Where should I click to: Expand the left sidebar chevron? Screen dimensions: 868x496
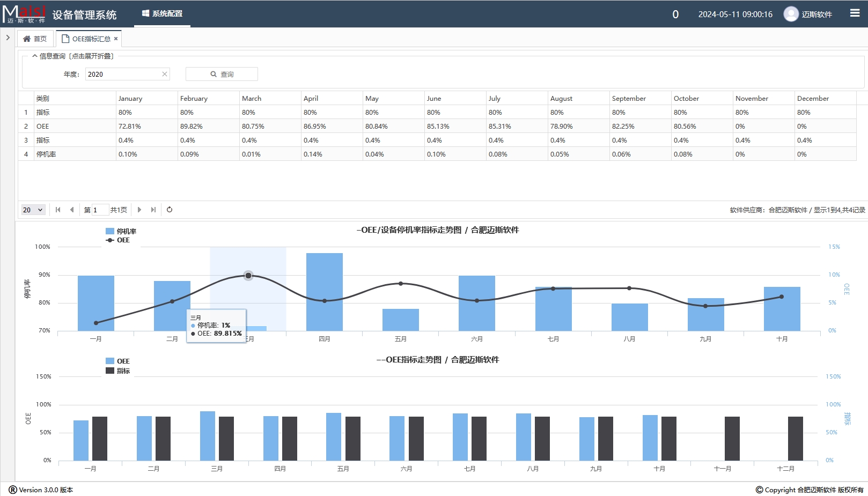click(8, 38)
